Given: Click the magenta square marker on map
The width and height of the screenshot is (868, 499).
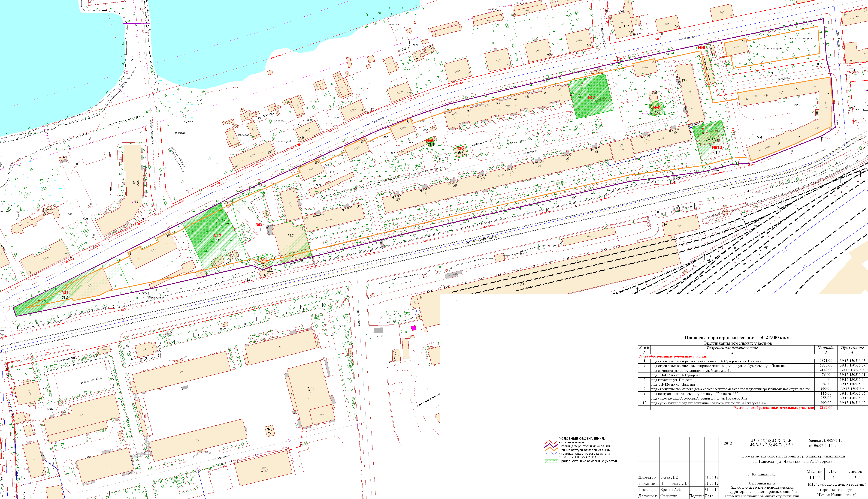Looking at the screenshot, I should 413,328.
